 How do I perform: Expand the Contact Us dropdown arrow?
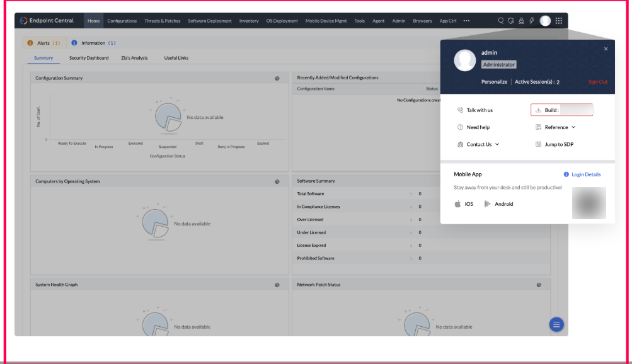coord(497,144)
